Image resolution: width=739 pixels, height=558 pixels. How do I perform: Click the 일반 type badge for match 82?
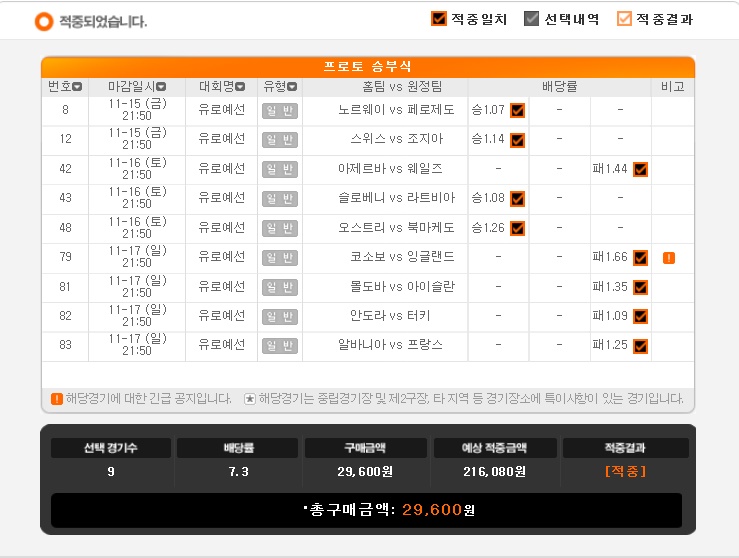(x=280, y=316)
